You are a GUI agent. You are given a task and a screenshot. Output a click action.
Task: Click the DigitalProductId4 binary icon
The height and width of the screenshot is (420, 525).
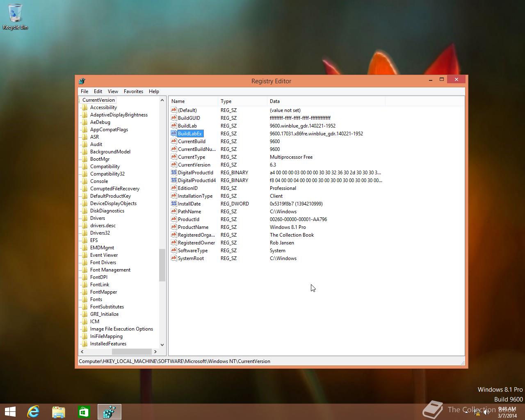click(174, 180)
